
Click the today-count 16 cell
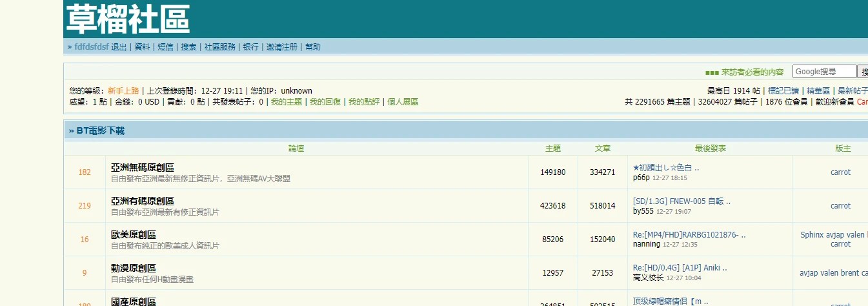85,240
